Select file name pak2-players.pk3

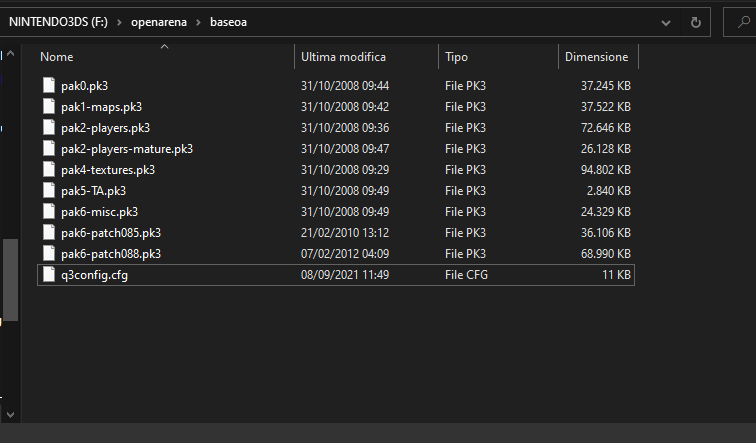click(x=105, y=128)
